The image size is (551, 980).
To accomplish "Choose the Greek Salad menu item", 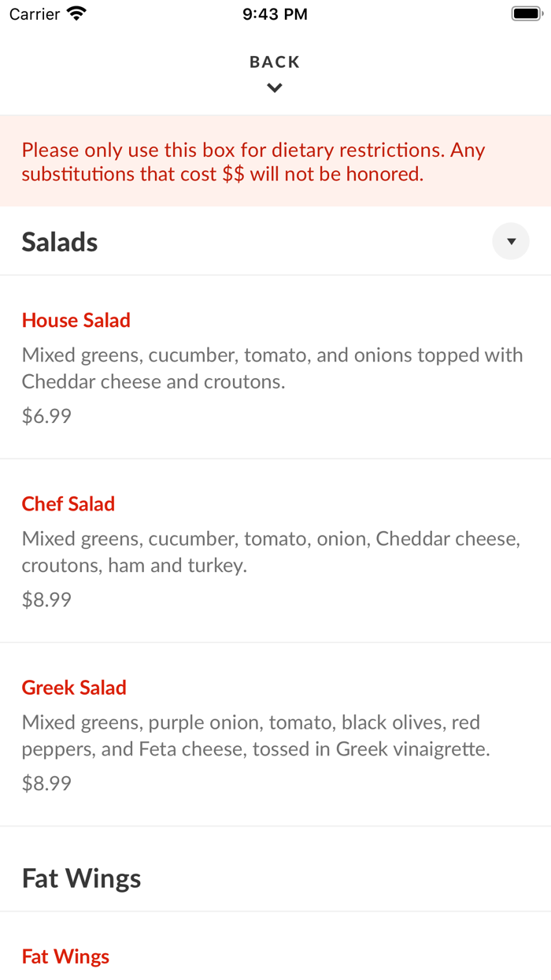I will pyautogui.click(x=74, y=688).
